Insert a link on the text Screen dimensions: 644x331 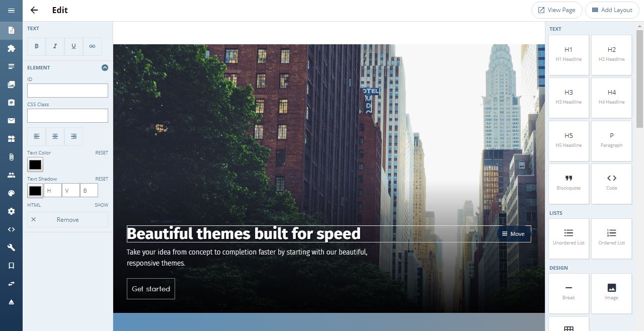pyautogui.click(x=92, y=46)
